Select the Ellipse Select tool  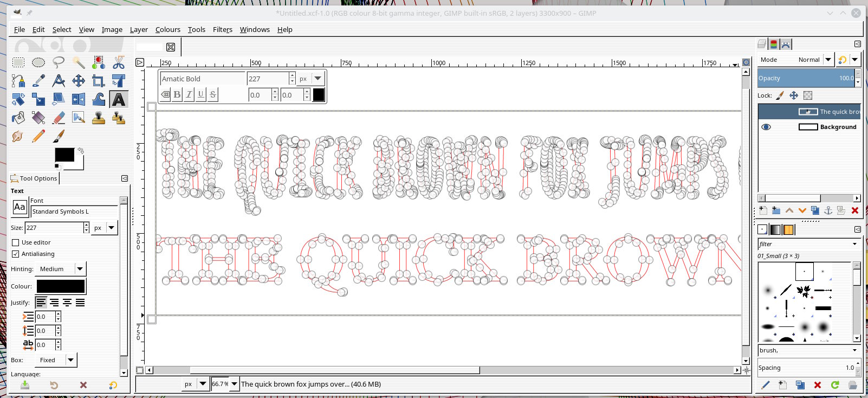[38, 62]
